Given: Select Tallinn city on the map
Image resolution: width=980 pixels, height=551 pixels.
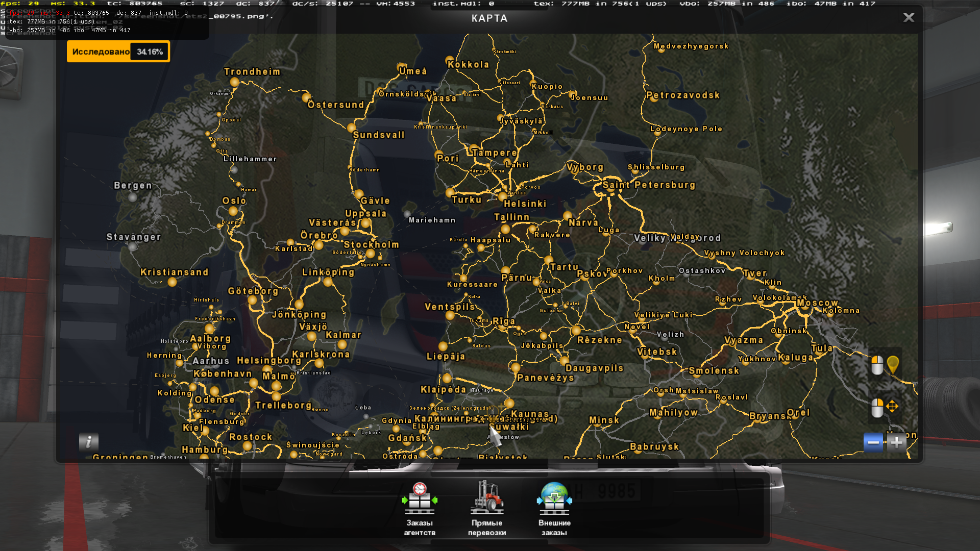Looking at the screenshot, I should (x=505, y=228).
